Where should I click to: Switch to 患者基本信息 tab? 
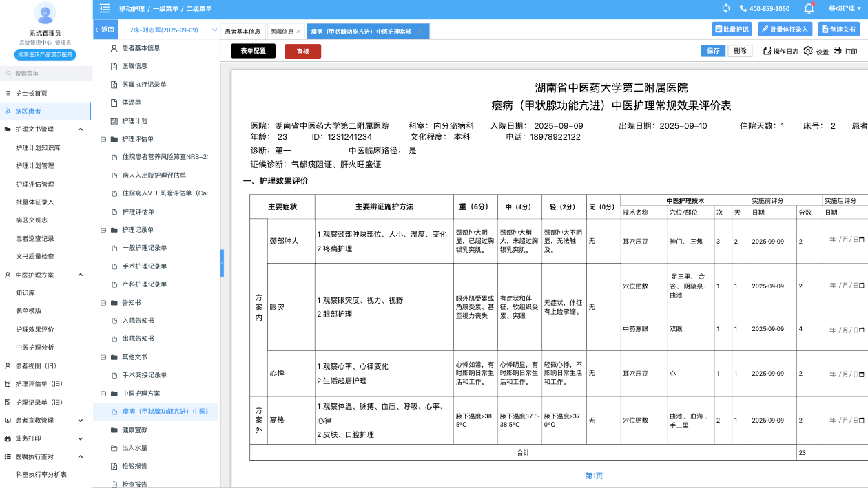coord(242,32)
